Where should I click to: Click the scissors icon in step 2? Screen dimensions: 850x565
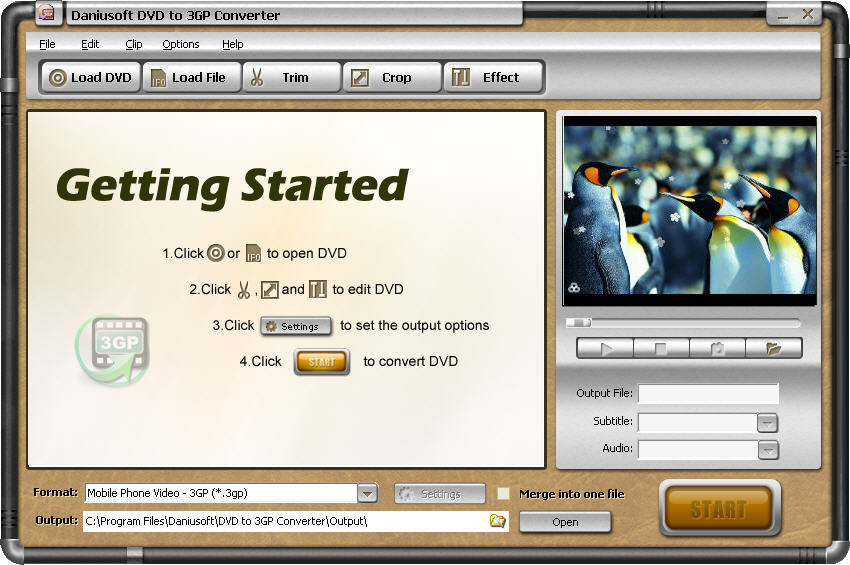tap(244, 290)
